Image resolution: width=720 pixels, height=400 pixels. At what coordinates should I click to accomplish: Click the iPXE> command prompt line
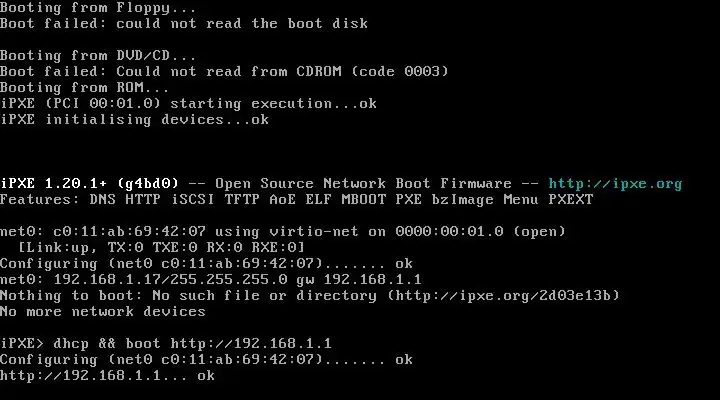[165, 344]
